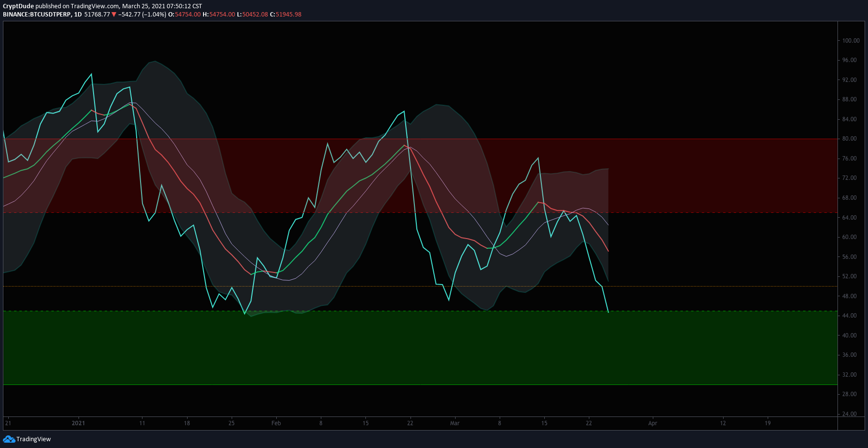Click the 11 date label in January

point(142,423)
